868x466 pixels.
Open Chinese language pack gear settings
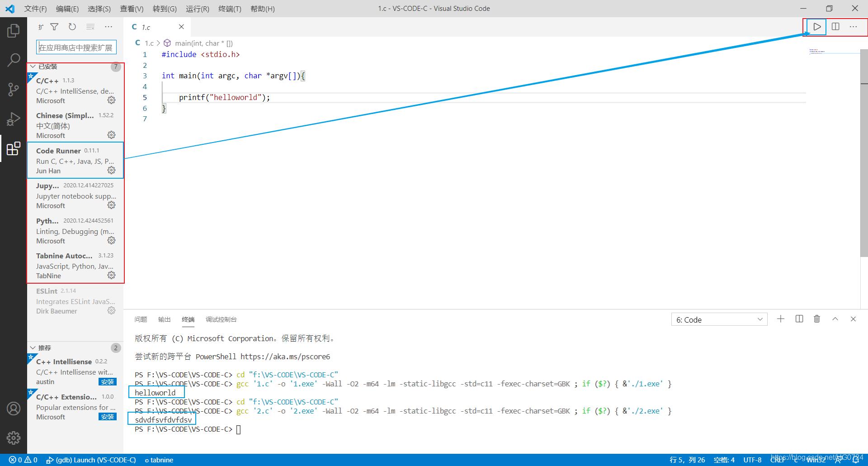[x=111, y=135]
